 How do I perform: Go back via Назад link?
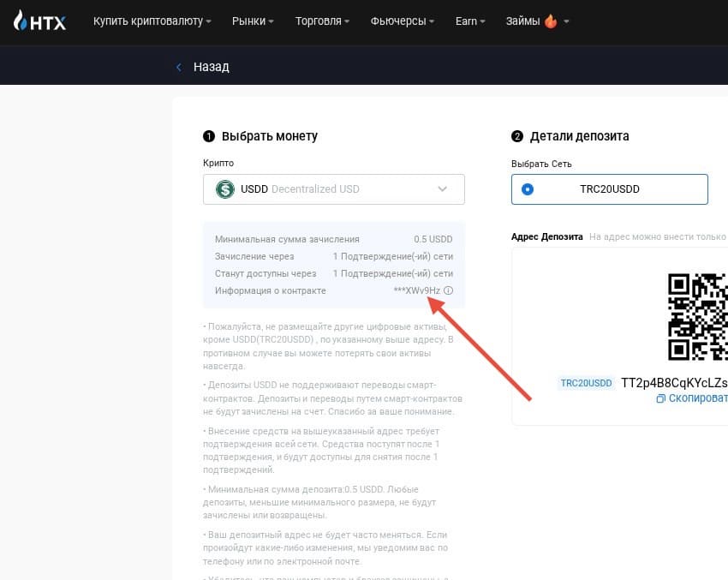pos(212,67)
